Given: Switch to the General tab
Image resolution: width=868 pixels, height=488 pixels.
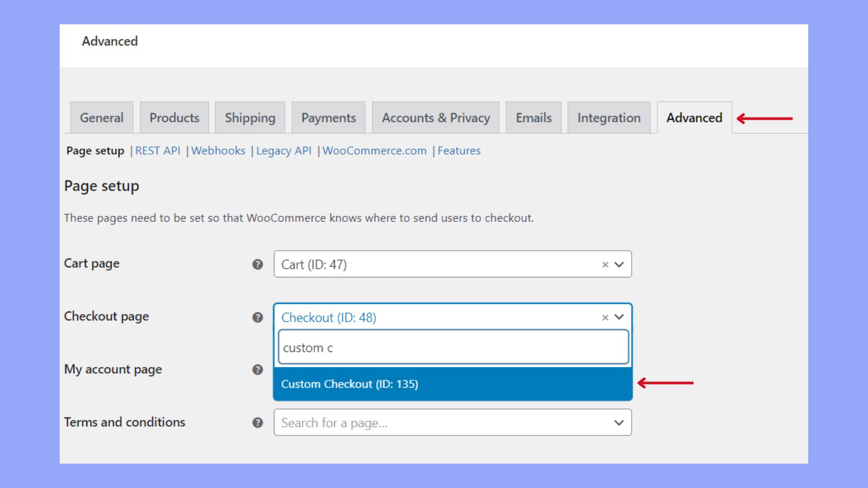Looking at the screenshot, I should (x=101, y=117).
